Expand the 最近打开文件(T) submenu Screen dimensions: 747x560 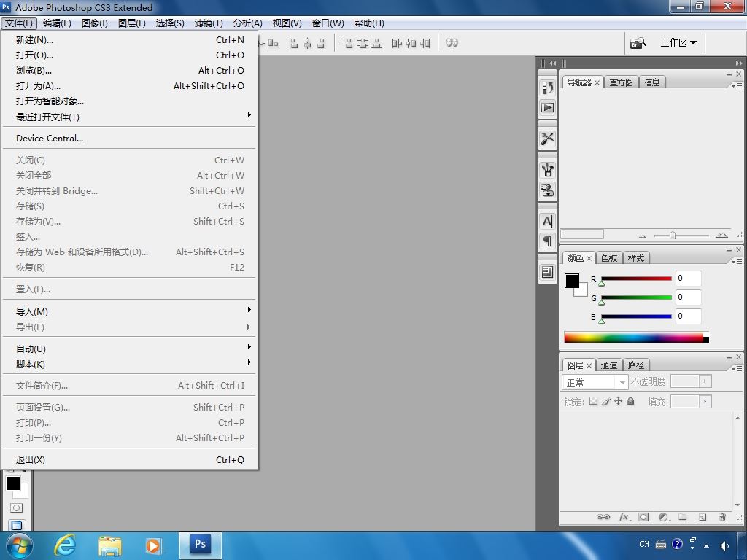point(130,117)
